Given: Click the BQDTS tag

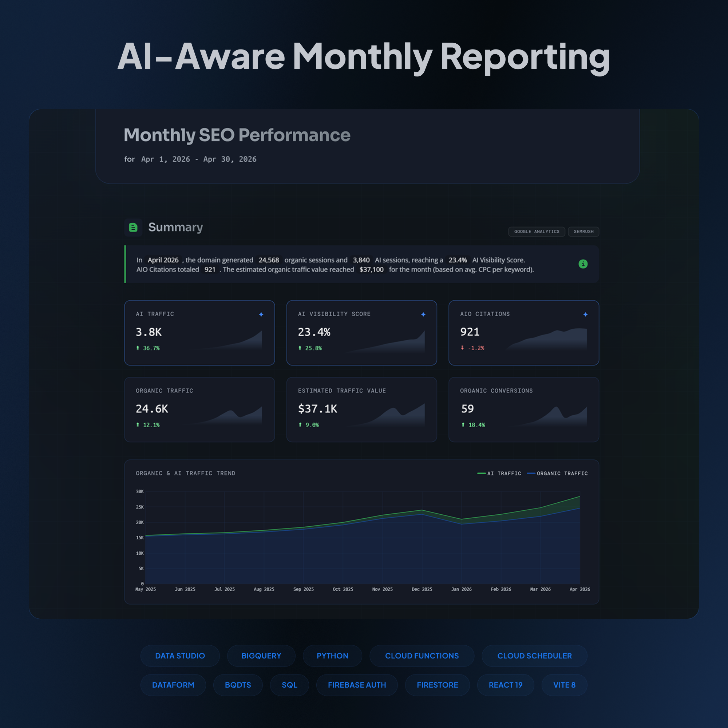Looking at the screenshot, I should [238, 685].
